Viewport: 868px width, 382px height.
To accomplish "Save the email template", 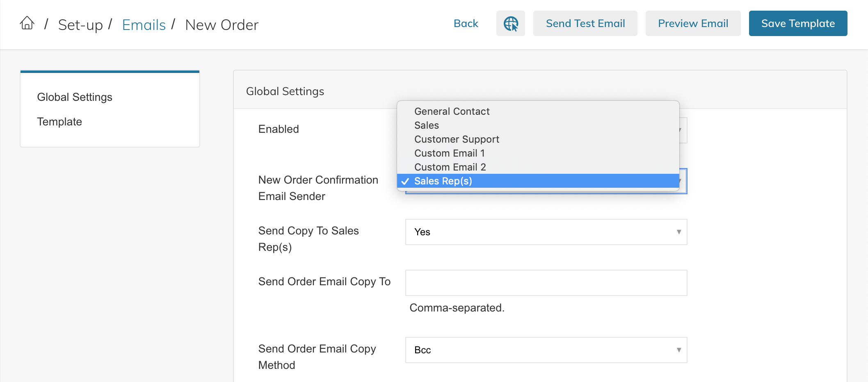I will coord(798,23).
